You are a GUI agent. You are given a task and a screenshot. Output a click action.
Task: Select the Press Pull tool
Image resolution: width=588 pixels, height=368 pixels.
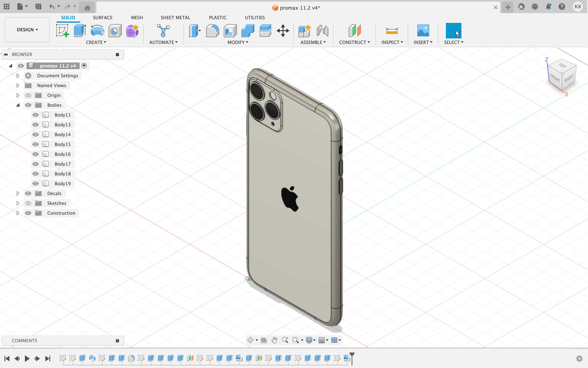click(x=195, y=31)
